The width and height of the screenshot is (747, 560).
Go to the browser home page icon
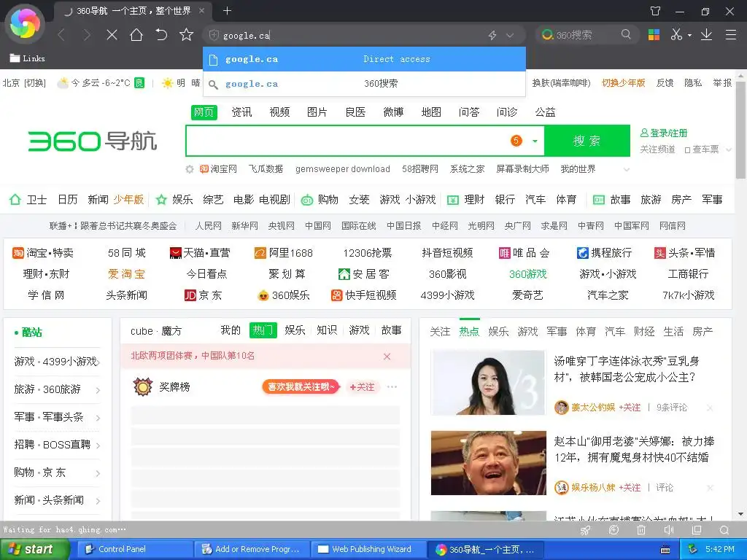tap(136, 35)
